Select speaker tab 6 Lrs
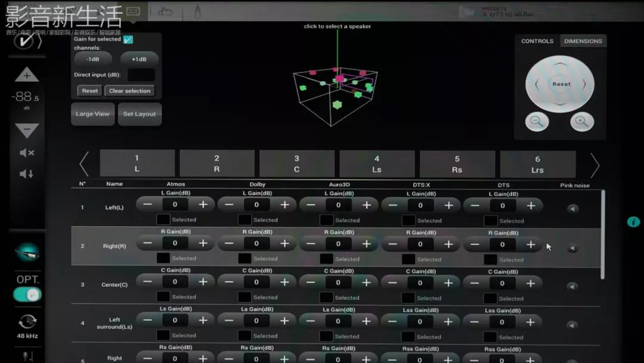The width and height of the screenshot is (644, 363). pyautogui.click(x=538, y=164)
